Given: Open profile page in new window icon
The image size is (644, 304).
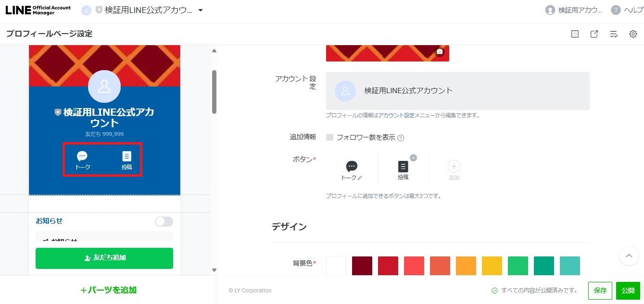Looking at the screenshot, I should (x=594, y=34).
